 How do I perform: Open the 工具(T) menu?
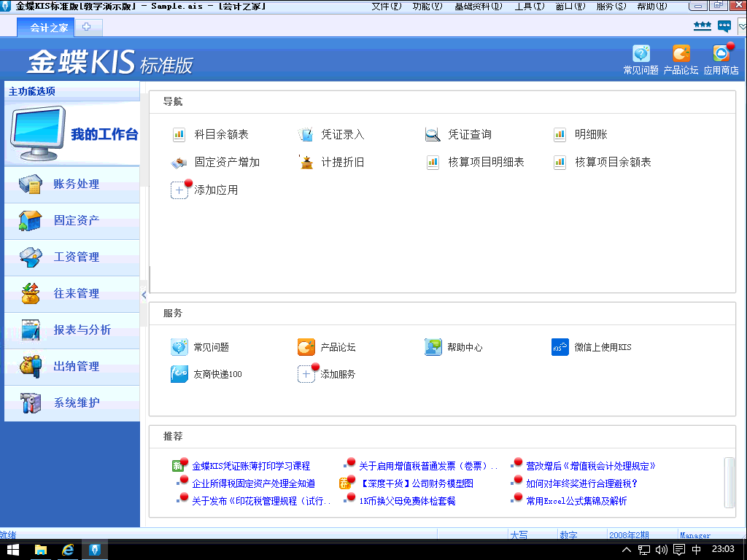530,6
